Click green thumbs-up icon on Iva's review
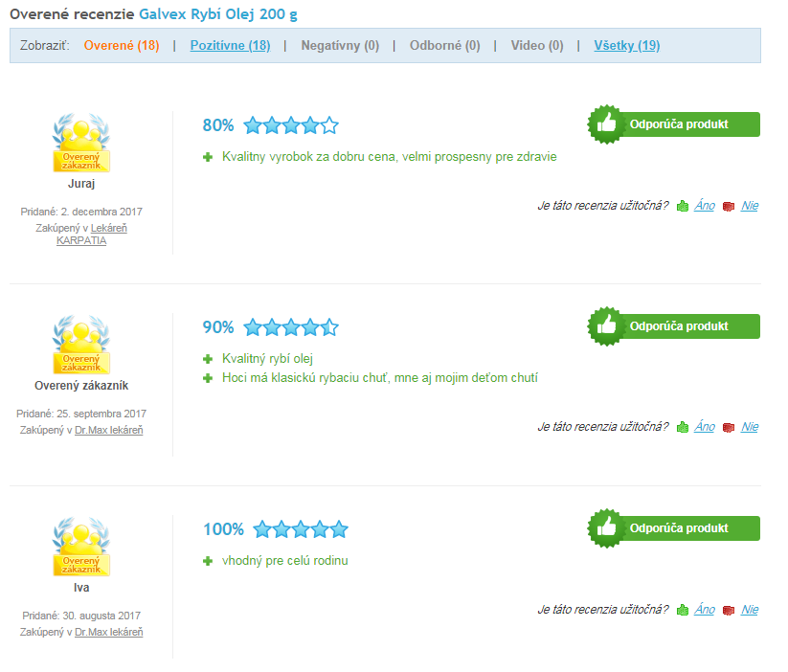Image resolution: width=788 pixels, height=672 pixels. pos(683,610)
